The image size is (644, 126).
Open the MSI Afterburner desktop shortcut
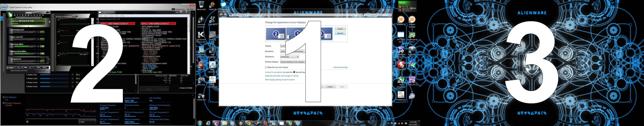[401, 82]
